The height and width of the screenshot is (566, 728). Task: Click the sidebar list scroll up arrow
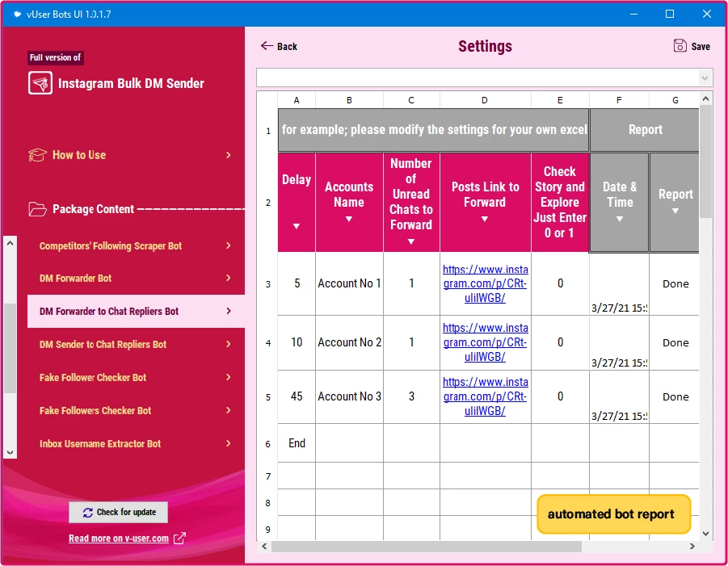pyautogui.click(x=11, y=243)
